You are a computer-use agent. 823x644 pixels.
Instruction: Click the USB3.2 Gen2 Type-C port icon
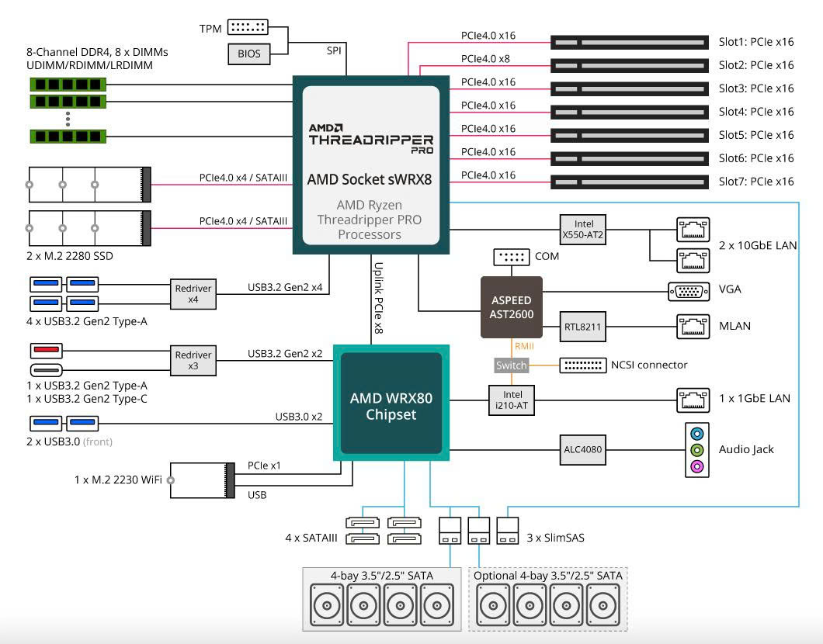point(46,370)
